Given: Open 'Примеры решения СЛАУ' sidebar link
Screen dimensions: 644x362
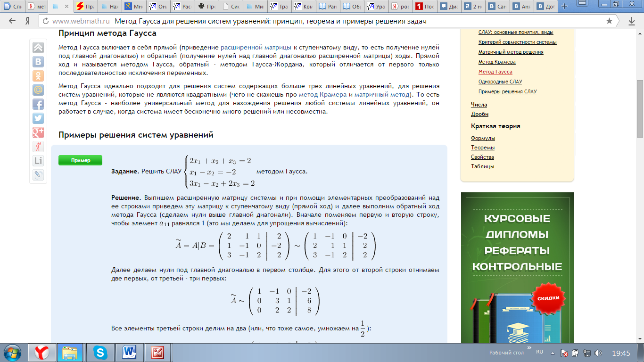Looking at the screenshot, I should [x=507, y=91].
